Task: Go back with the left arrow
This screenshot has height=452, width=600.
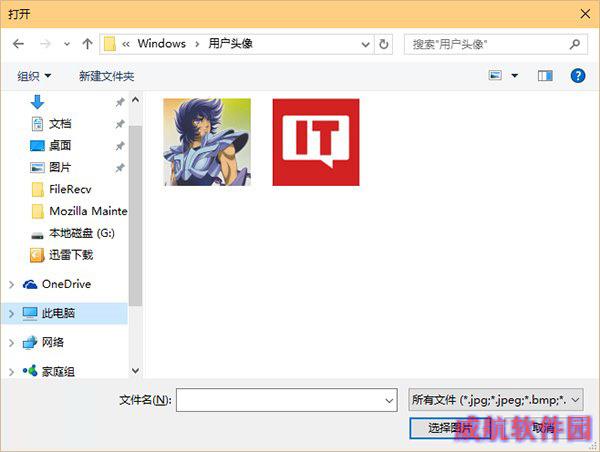Action: 18,44
